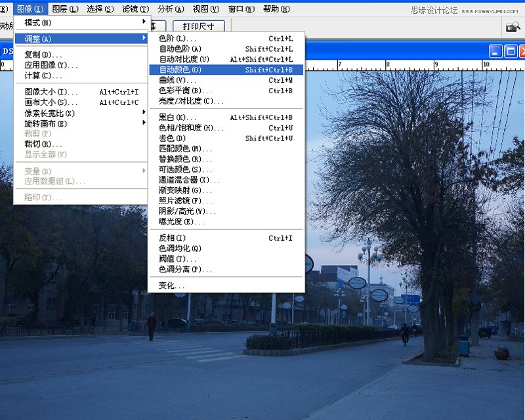Open the 滤镜 (Filter) menu
The image size is (525, 420).
(x=135, y=9)
